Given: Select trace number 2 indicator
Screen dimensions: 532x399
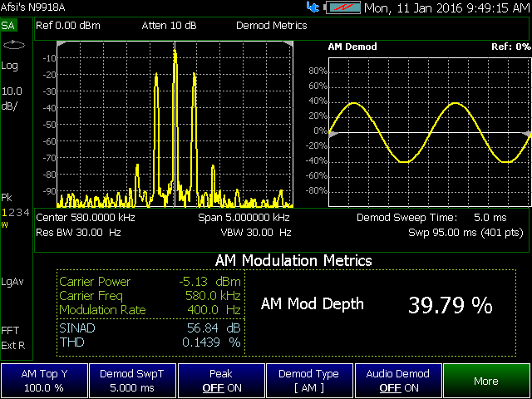Looking at the screenshot, I should 11,213.
